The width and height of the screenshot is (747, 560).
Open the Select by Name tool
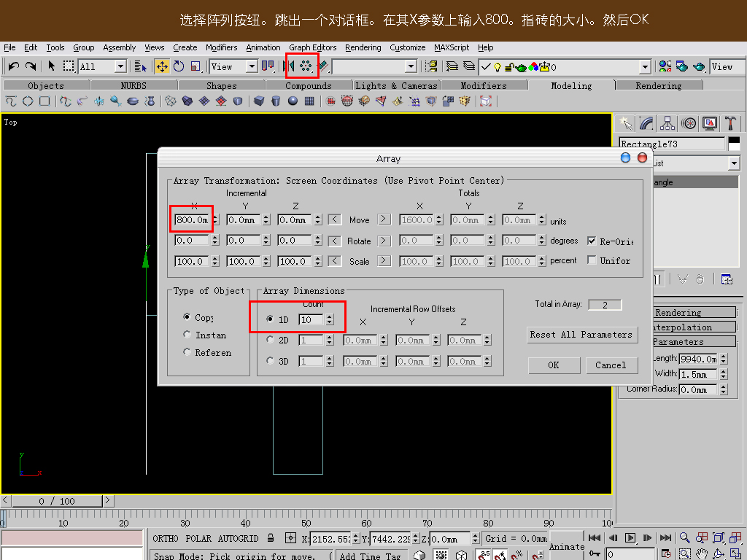click(x=141, y=66)
